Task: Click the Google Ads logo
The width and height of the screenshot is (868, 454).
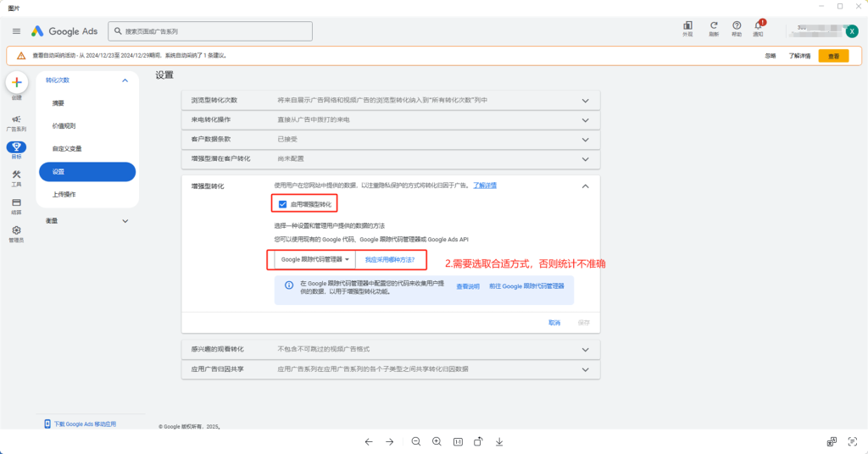Action: click(64, 31)
